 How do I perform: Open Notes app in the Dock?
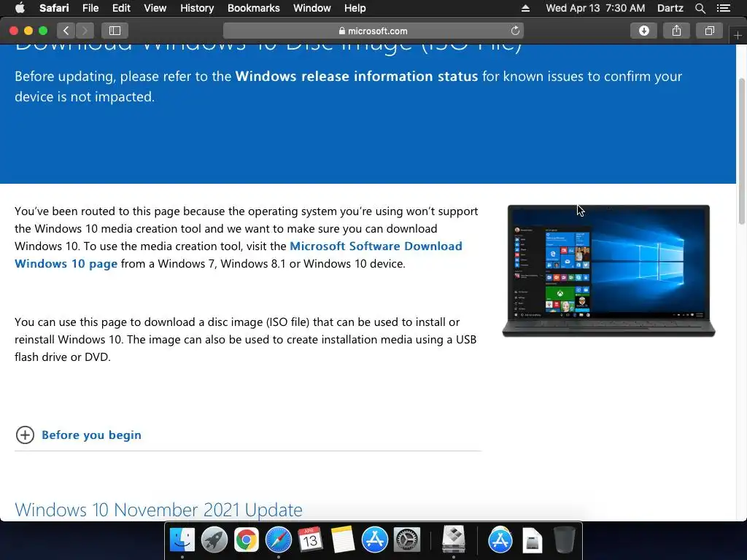[343, 540]
